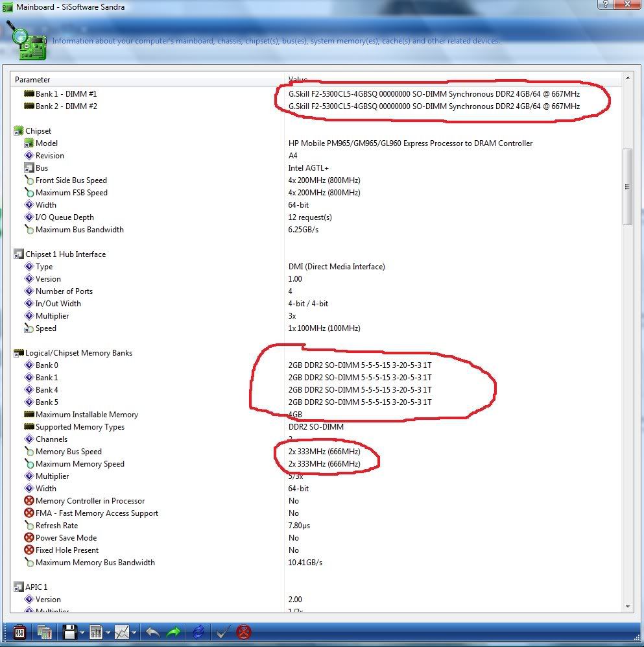The width and height of the screenshot is (644, 647).
Task: Select the Chipset section header row
Action: (32, 131)
